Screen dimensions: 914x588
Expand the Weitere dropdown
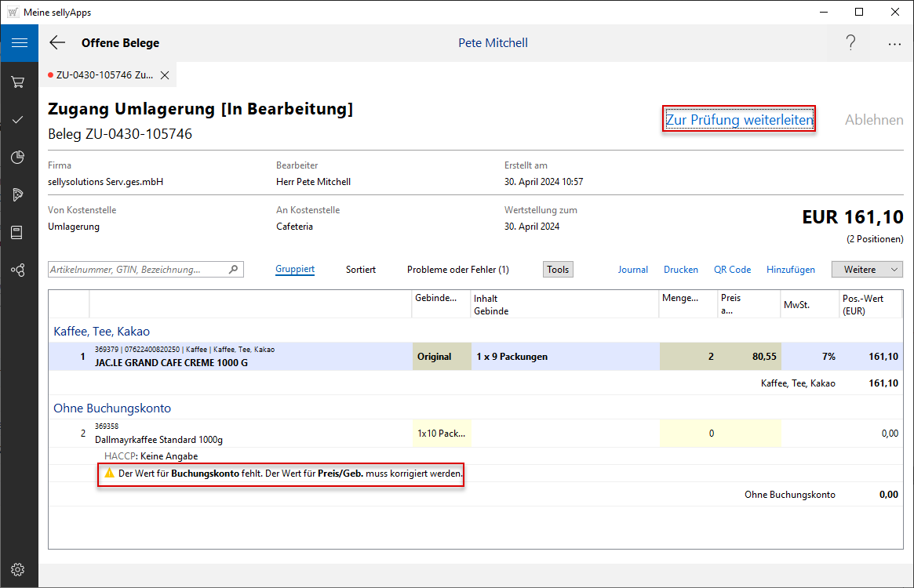(x=867, y=270)
